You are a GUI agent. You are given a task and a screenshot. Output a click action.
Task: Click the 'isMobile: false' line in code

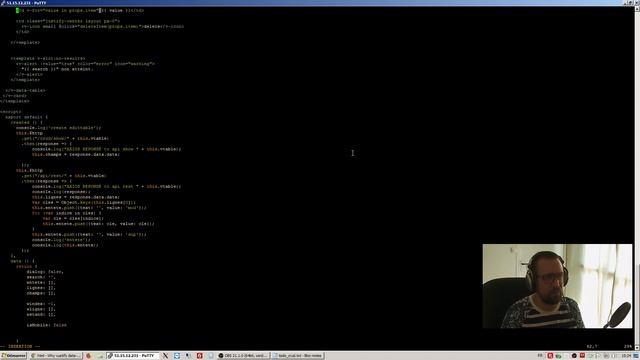(47, 325)
